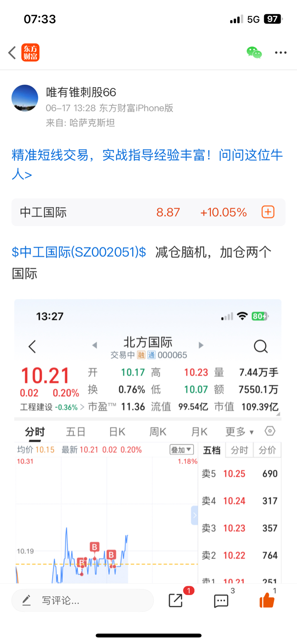
Task: Select the 日K chart tab
Action: (x=117, y=431)
